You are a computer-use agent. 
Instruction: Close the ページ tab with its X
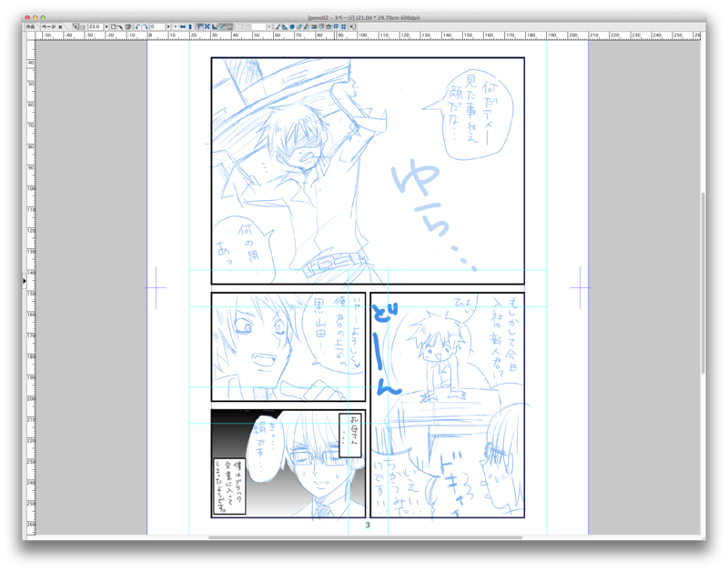tap(60, 27)
